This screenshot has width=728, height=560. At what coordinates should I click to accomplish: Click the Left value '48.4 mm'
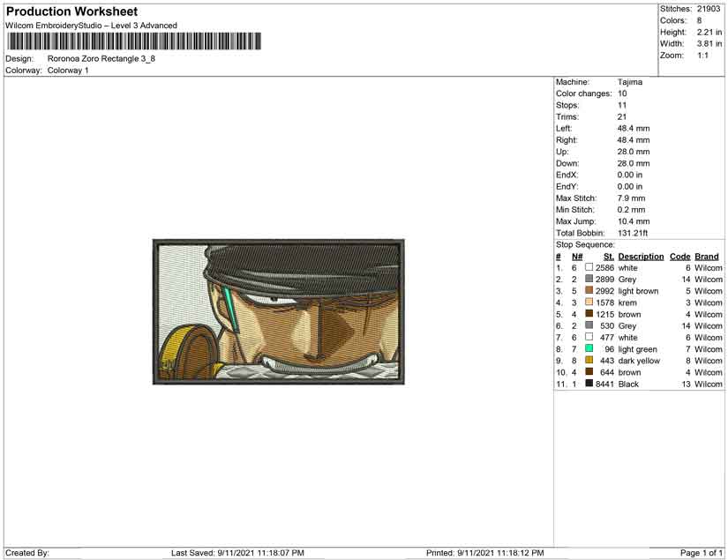[x=634, y=129]
